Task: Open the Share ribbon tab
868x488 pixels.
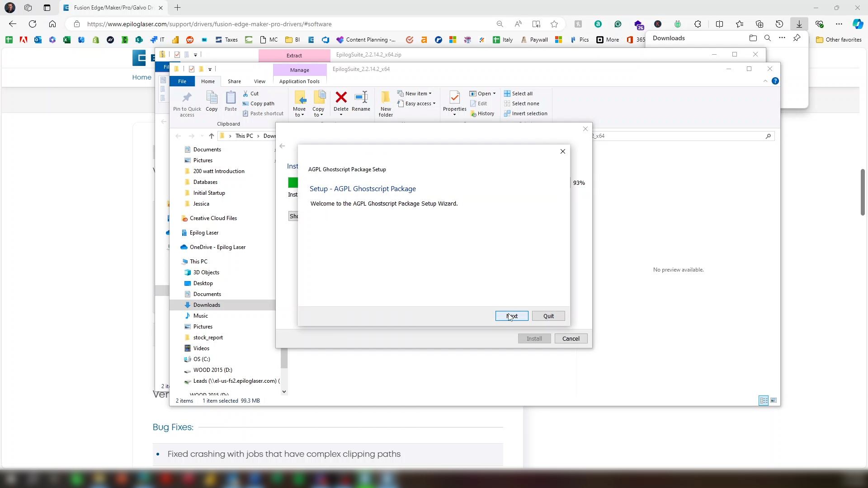Action: pos(234,81)
